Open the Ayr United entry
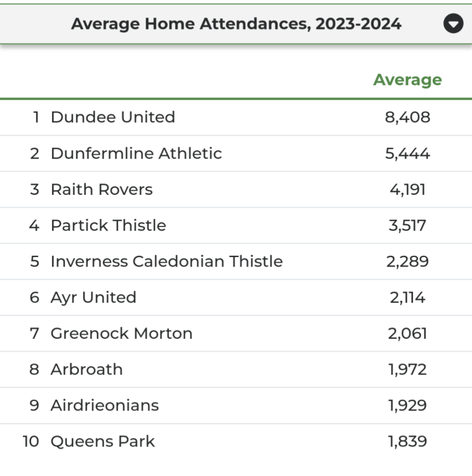The image size is (472, 476). (x=236, y=298)
